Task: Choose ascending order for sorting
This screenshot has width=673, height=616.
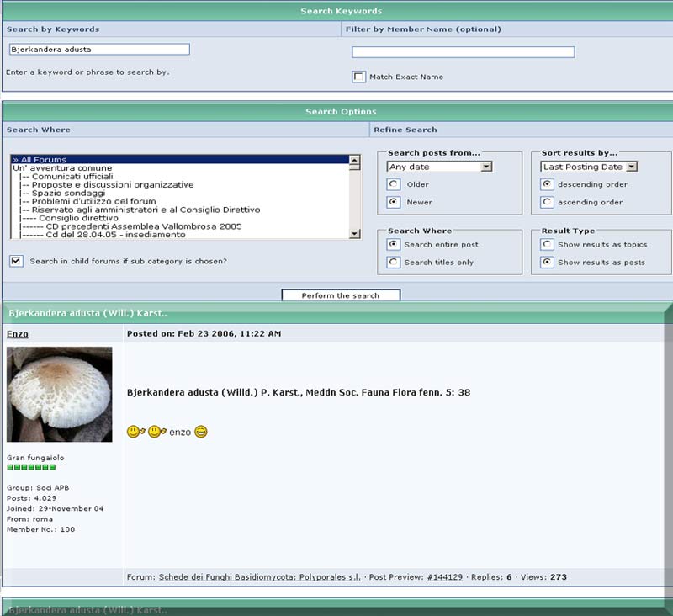Action: (548, 202)
